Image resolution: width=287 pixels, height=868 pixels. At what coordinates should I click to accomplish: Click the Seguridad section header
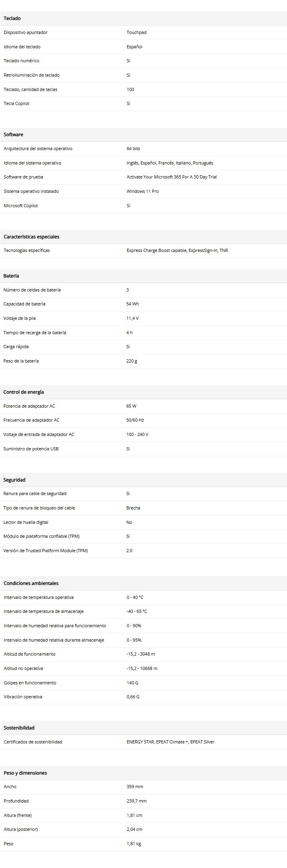click(x=14, y=480)
